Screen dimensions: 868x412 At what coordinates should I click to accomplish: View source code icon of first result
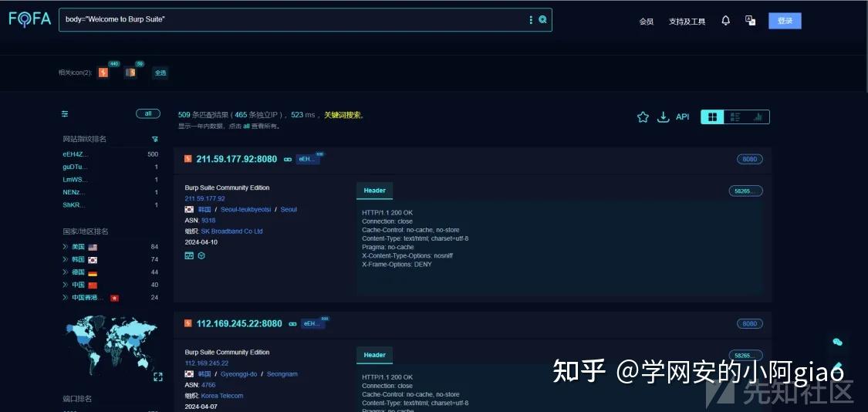(189, 256)
